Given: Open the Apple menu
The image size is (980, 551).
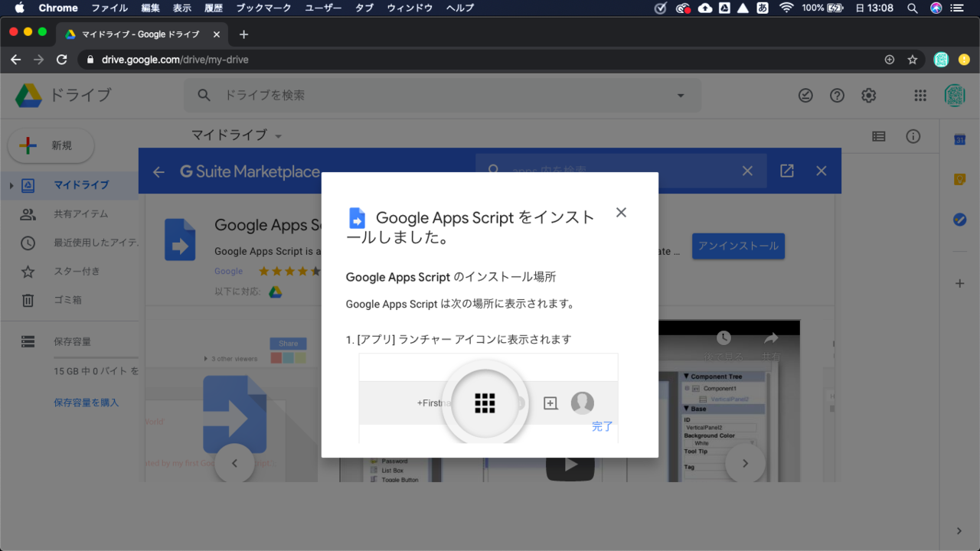Looking at the screenshot, I should [x=19, y=8].
